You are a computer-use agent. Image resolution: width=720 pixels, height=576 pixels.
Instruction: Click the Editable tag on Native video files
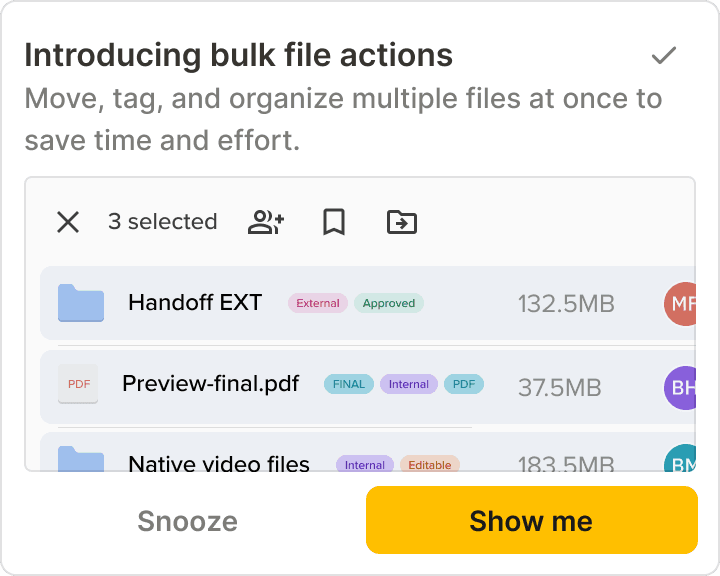tap(430, 465)
